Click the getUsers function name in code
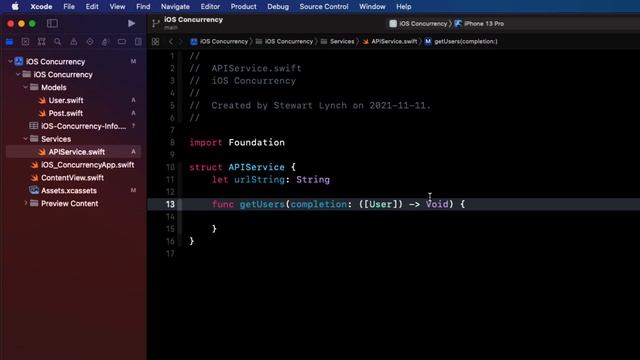640x360 pixels. click(x=262, y=204)
